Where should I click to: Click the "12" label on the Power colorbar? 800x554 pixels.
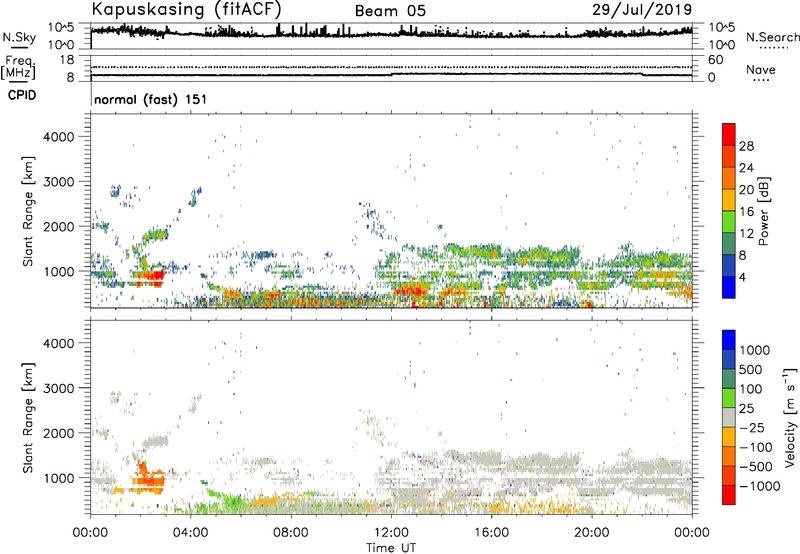tap(746, 234)
